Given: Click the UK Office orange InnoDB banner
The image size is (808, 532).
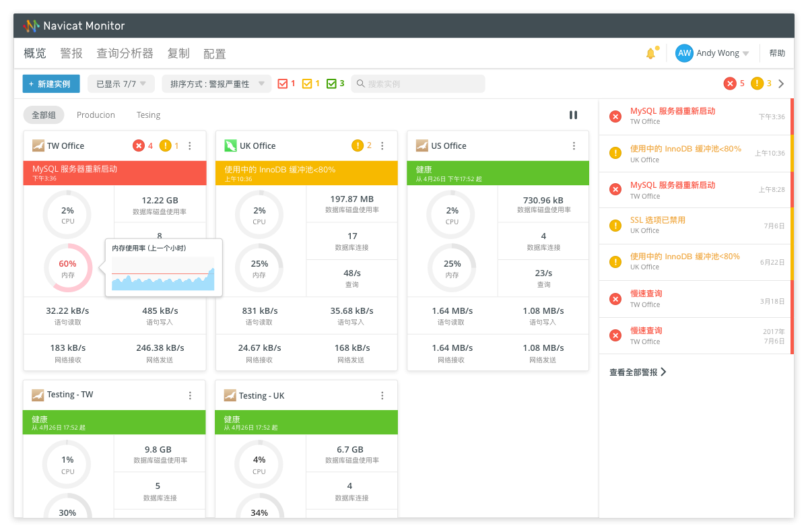Looking at the screenshot, I should (x=307, y=173).
